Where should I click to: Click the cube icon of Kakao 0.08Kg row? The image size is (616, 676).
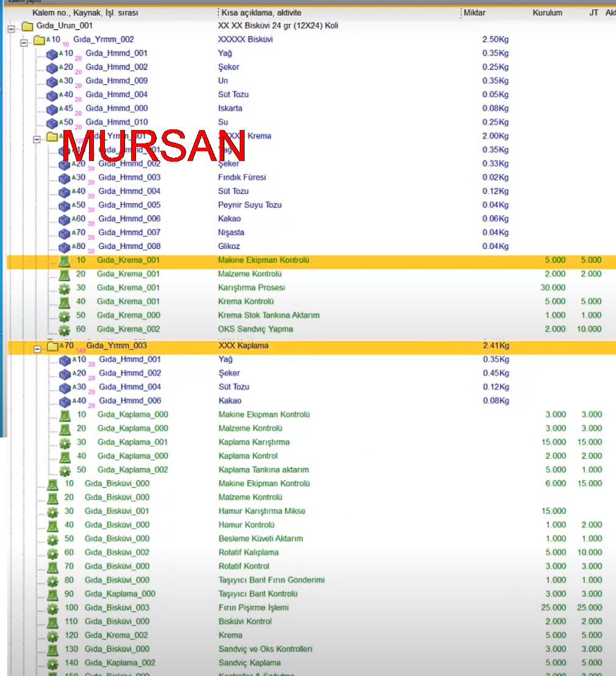(x=65, y=401)
